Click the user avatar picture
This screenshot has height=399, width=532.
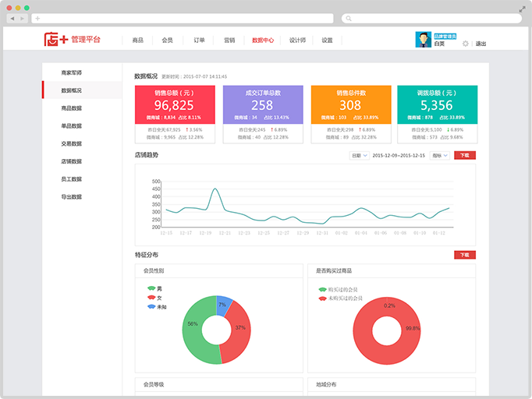(x=423, y=40)
